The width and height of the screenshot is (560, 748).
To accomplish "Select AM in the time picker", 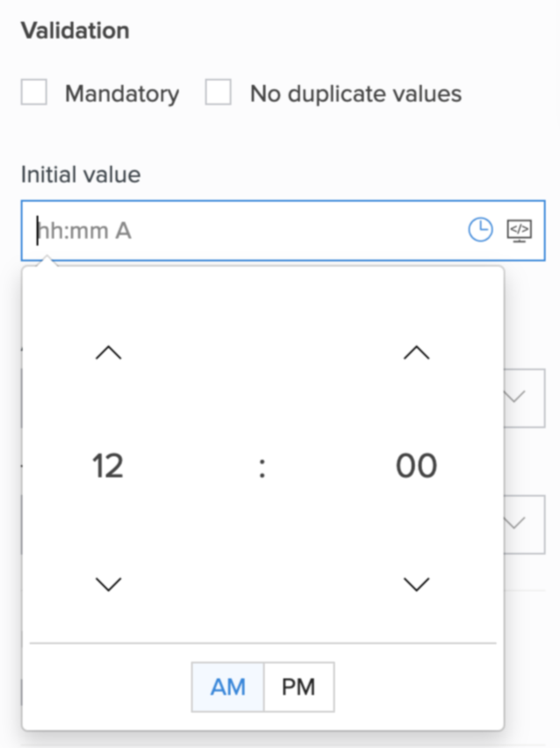I will point(228,687).
